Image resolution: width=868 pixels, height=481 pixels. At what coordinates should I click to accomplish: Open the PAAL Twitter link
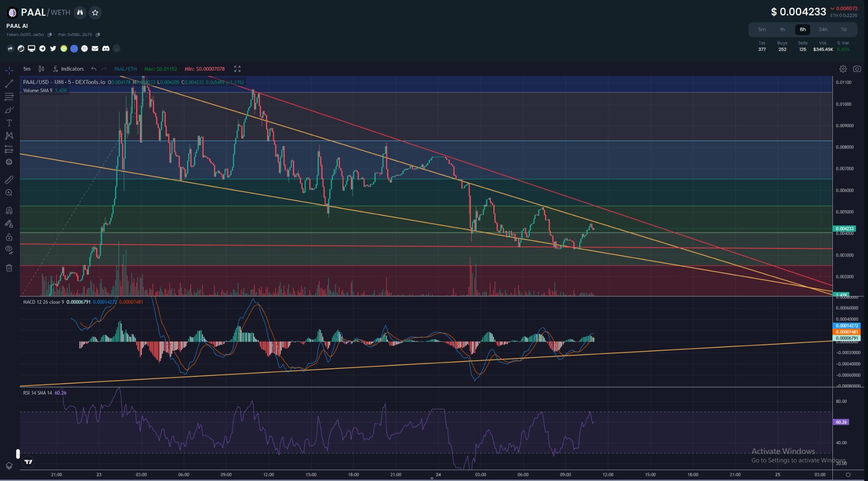(53, 49)
